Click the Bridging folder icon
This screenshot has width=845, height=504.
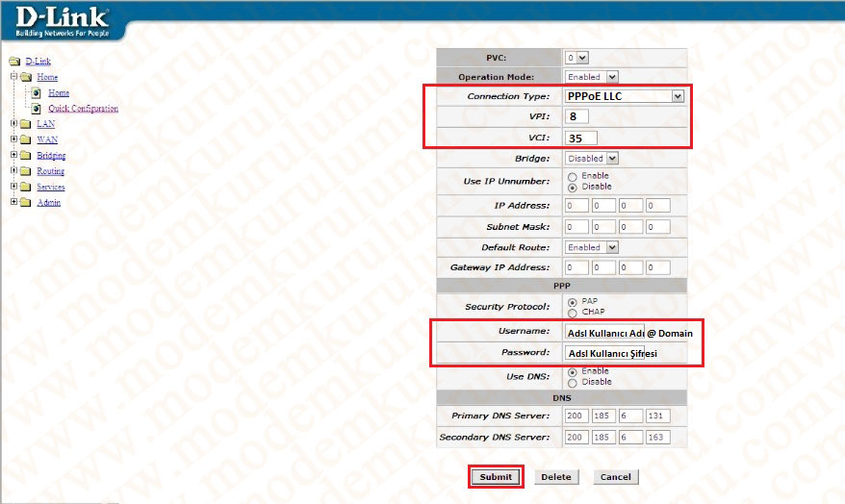click(x=25, y=155)
